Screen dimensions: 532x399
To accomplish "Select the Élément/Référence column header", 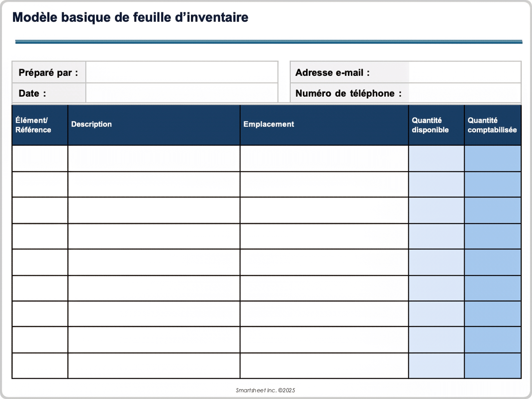I will (40, 125).
